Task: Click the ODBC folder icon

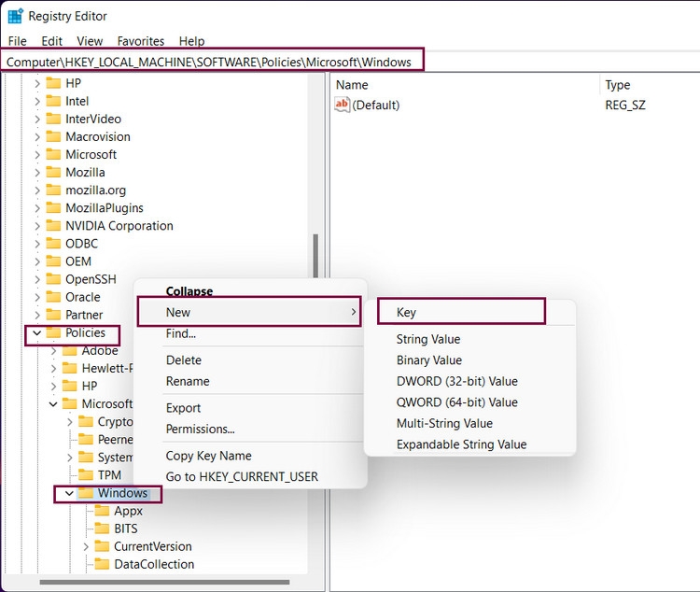Action: (53, 244)
